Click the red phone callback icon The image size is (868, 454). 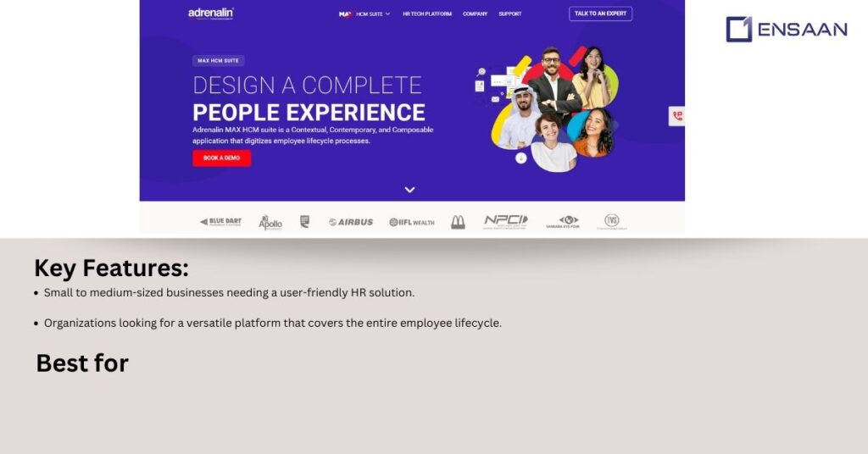click(x=677, y=116)
